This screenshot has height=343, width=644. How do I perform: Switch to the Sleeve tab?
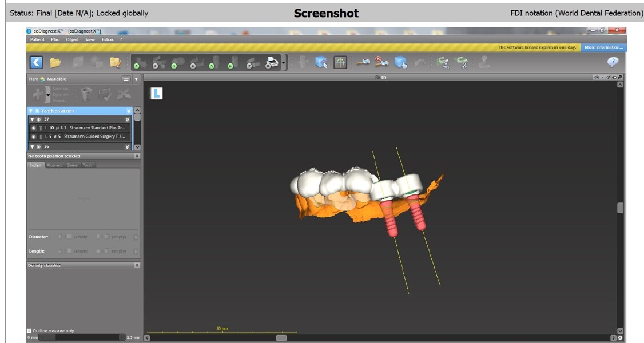pos(72,165)
